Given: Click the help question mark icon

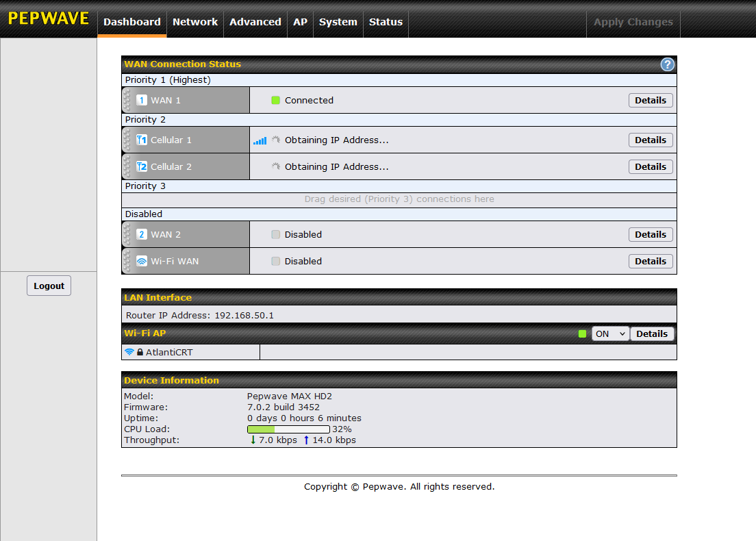Looking at the screenshot, I should [x=667, y=64].
